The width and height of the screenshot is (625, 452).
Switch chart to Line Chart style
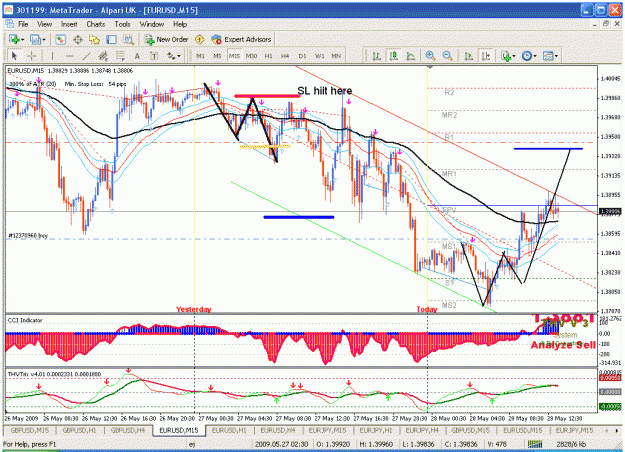click(411, 56)
